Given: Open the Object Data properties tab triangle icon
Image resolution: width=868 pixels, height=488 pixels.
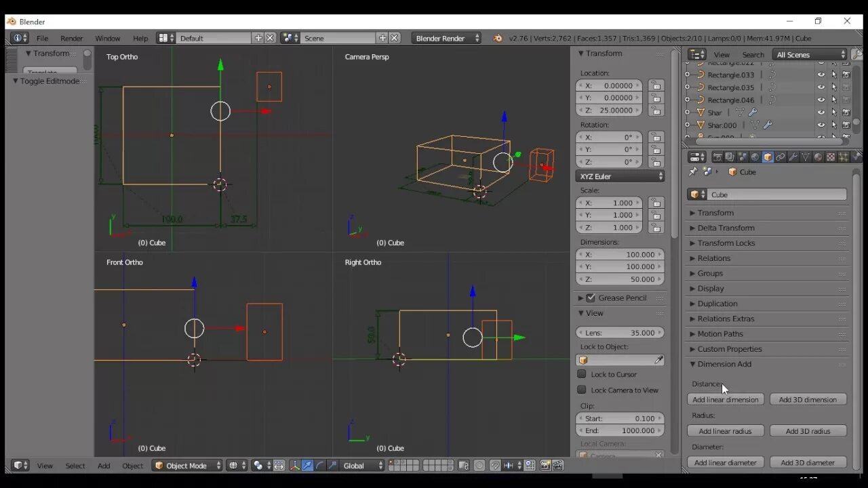Looking at the screenshot, I should point(806,157).
